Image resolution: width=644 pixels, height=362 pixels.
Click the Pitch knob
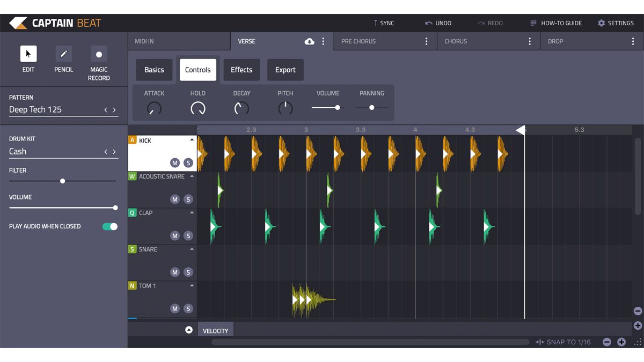(286, 108)
